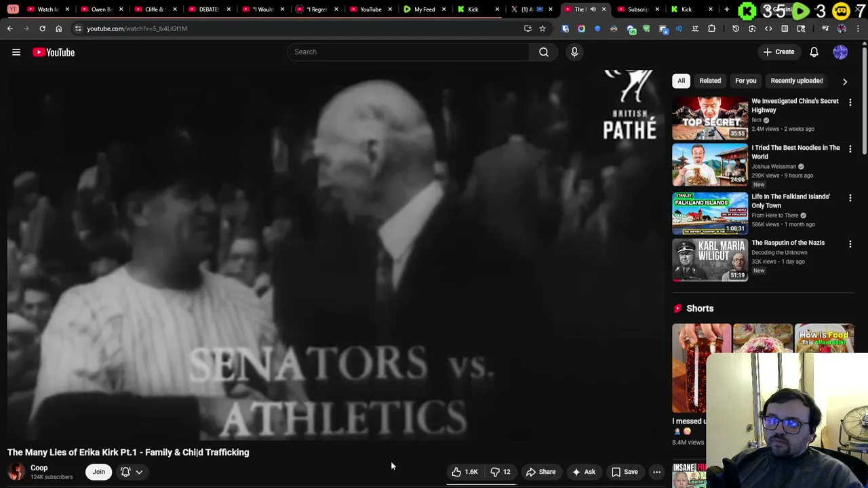Go back with browser back arrow

9,28
